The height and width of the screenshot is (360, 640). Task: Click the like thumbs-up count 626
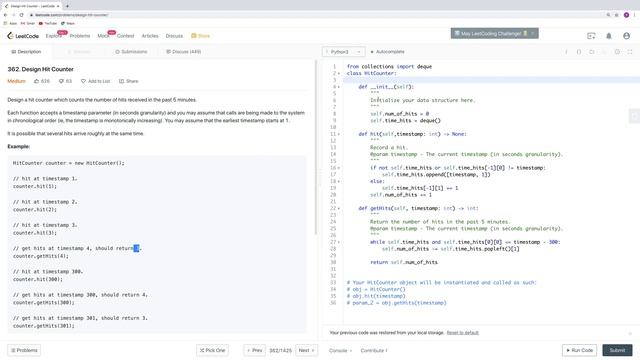[x=42, y=81]
